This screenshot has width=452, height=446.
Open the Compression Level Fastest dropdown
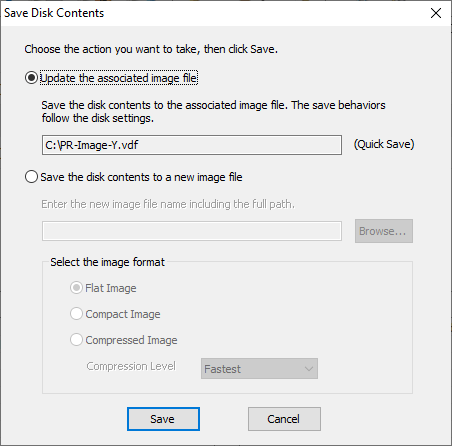coord(259,369)
